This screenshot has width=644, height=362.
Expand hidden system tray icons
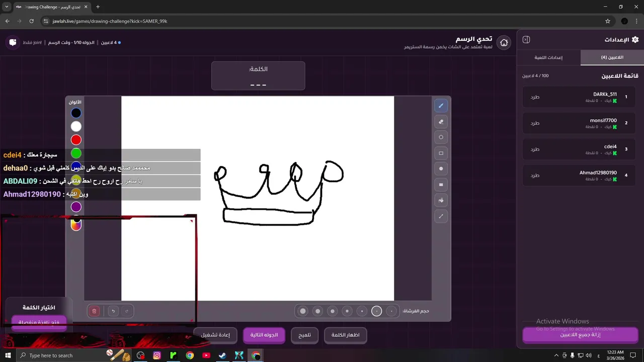point(556,355)
